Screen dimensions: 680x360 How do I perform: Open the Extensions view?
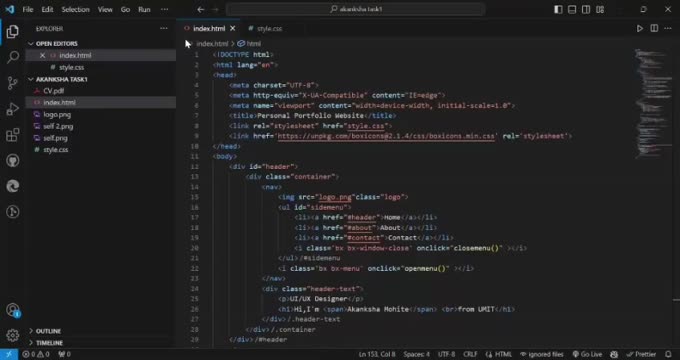coord(13,135)
